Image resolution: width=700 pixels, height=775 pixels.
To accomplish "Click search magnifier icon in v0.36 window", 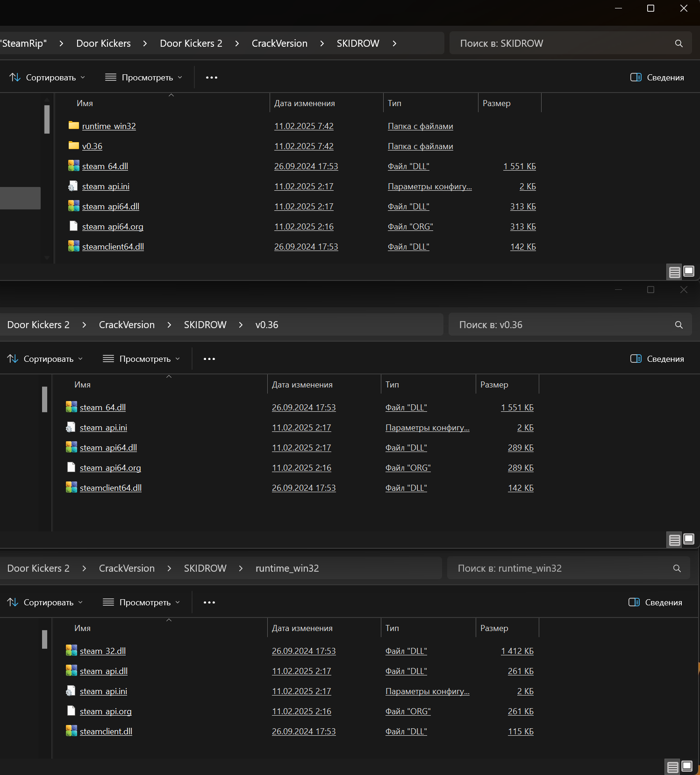I will pyautogui.click(x=679, y=325).
